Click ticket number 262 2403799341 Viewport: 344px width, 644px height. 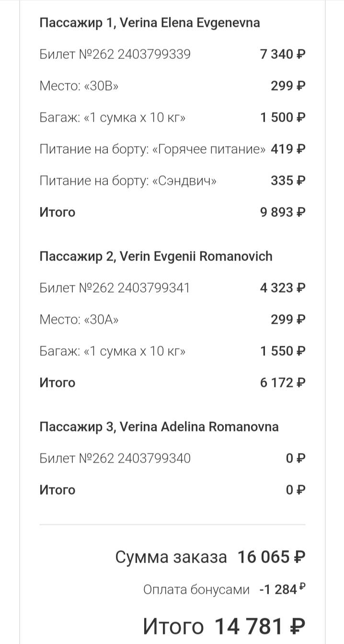pyautogui.click(x=115, y=288)
